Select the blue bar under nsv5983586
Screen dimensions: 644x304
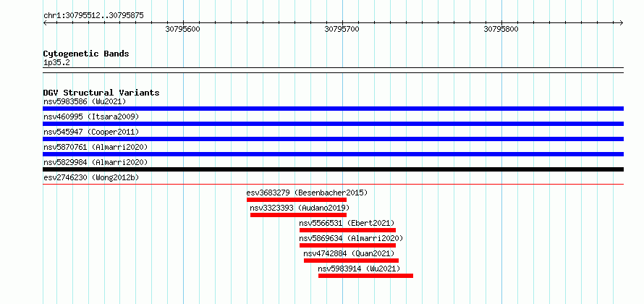pyautogui.click(x=333, y=109)
